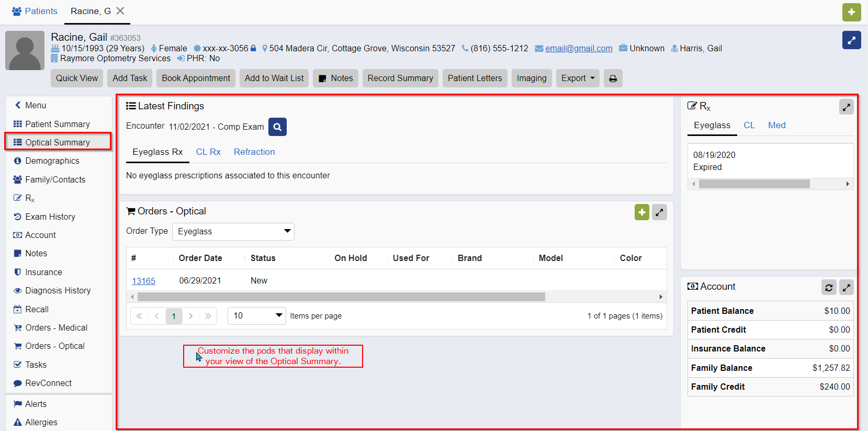The image size is (868, 431).
Task: Open the Patients tab
Action: coord(35,11)
